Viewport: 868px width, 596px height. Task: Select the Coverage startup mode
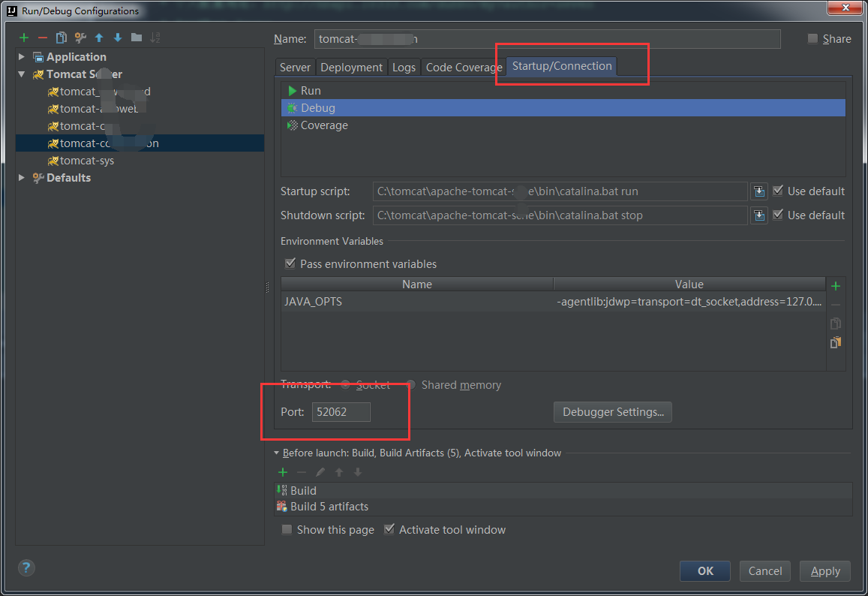point(563,125)
